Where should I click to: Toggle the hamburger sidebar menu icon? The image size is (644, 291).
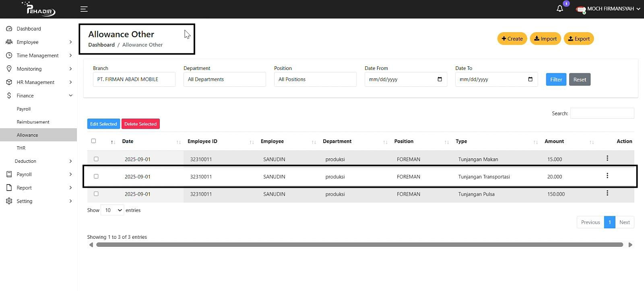84,9
